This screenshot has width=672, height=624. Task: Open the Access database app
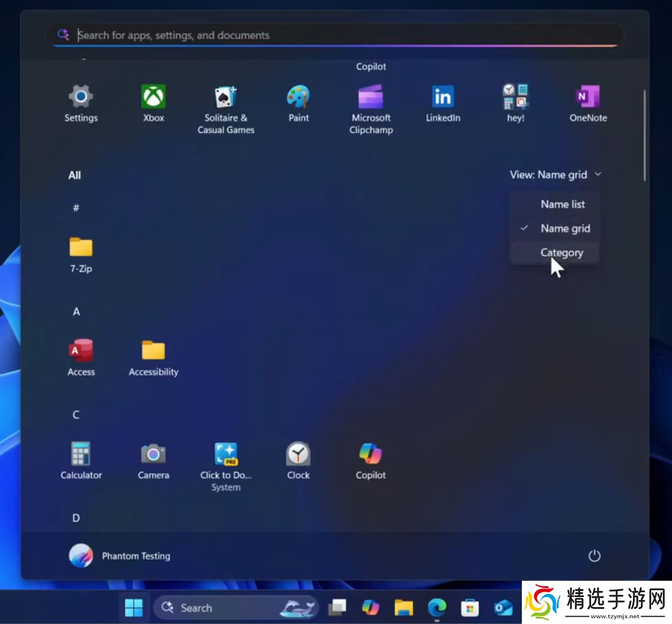81,357
